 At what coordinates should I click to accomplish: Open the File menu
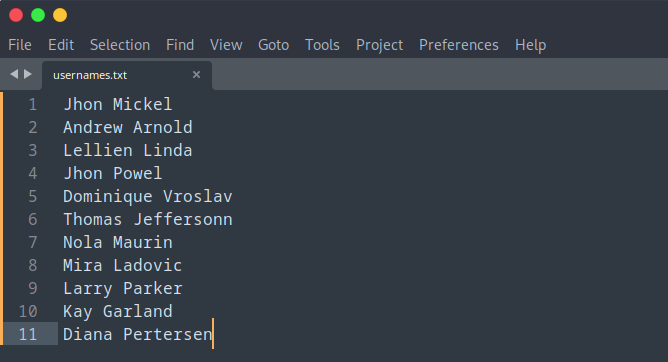pyautogui.click(x=20, y=45)
